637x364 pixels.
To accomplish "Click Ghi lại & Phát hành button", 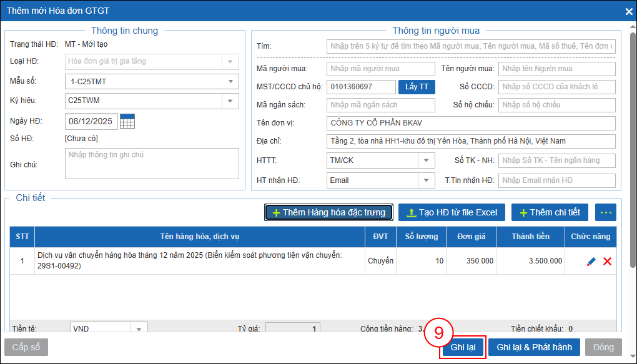I will (534, 347).
